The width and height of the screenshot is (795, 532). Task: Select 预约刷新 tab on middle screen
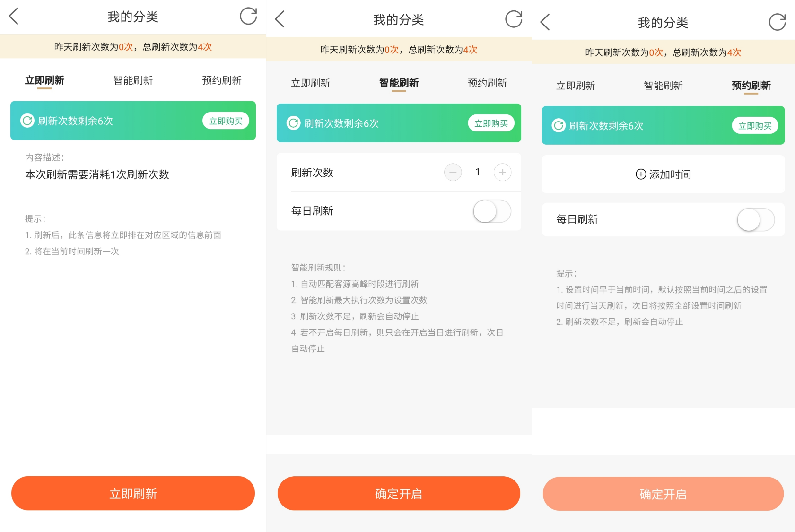click(x=487, y=83)
